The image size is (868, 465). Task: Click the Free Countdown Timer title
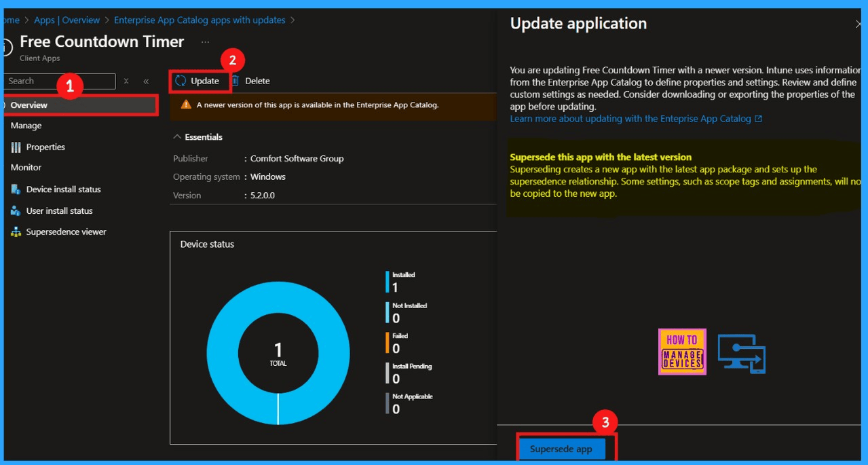point(102,41)
